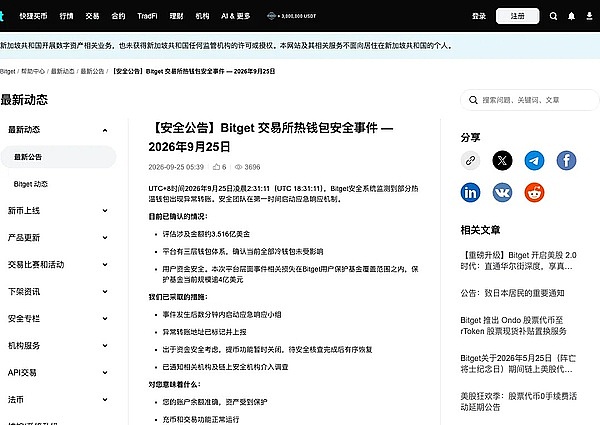The width and height of the screenshot is (600, 425).
Task: Open related article 公告：致日本居民的重要通知
Action: [x=513, y=293]
